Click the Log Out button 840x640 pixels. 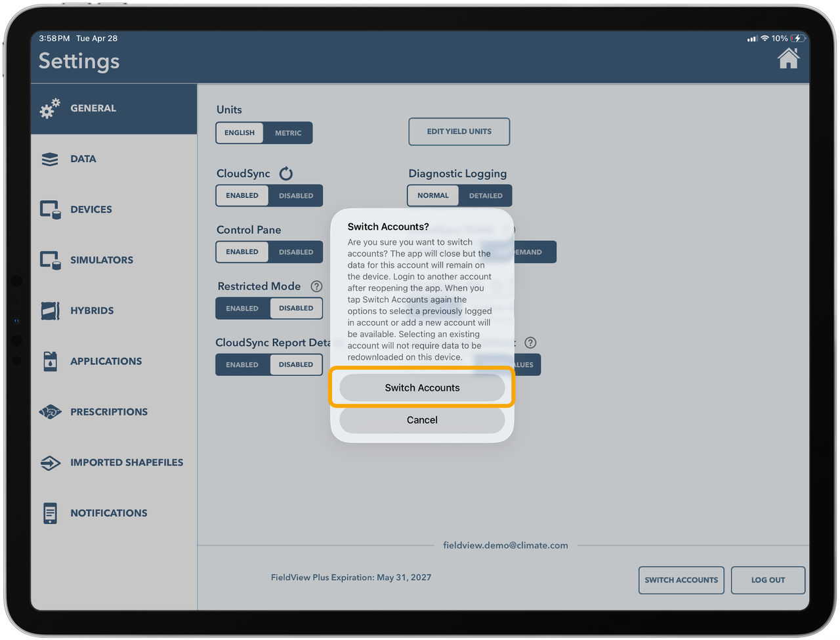click(768, 580)
